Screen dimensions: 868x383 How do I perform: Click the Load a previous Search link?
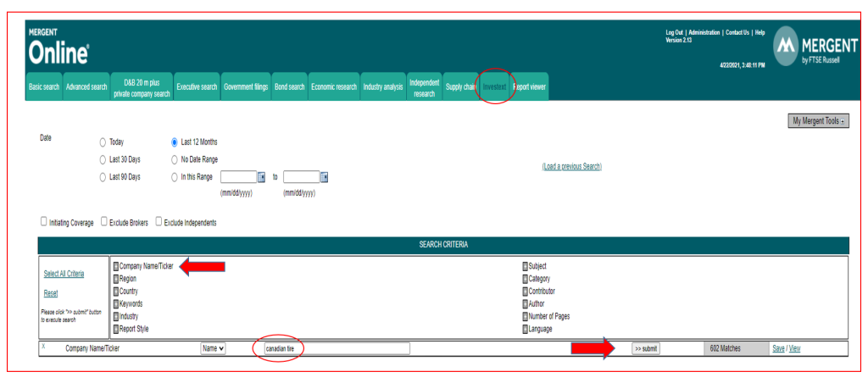pyautogui.click(x=572, y=167)
